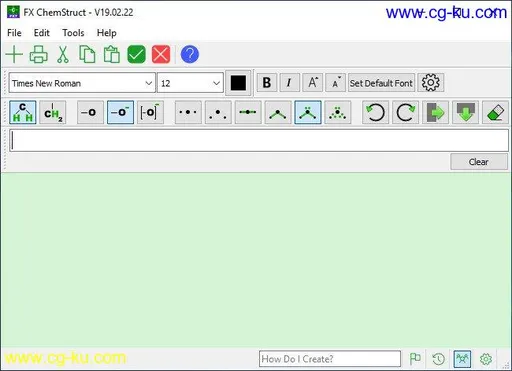Click Set Default Font button
This screenshot has width=512, height=371.
[381, 83]
